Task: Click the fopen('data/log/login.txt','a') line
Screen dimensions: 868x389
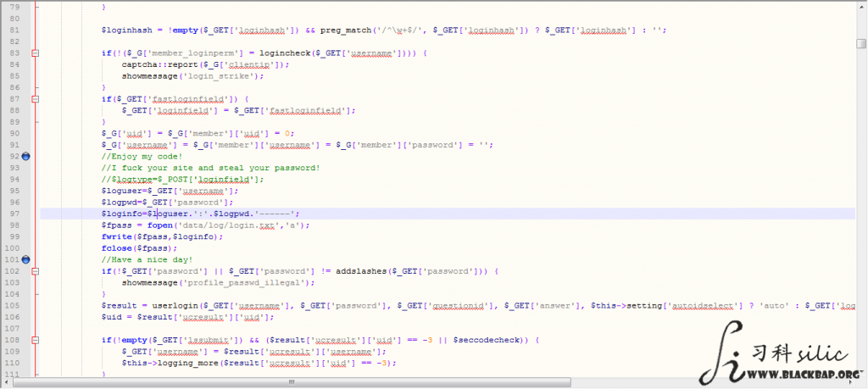Action: 205,225
